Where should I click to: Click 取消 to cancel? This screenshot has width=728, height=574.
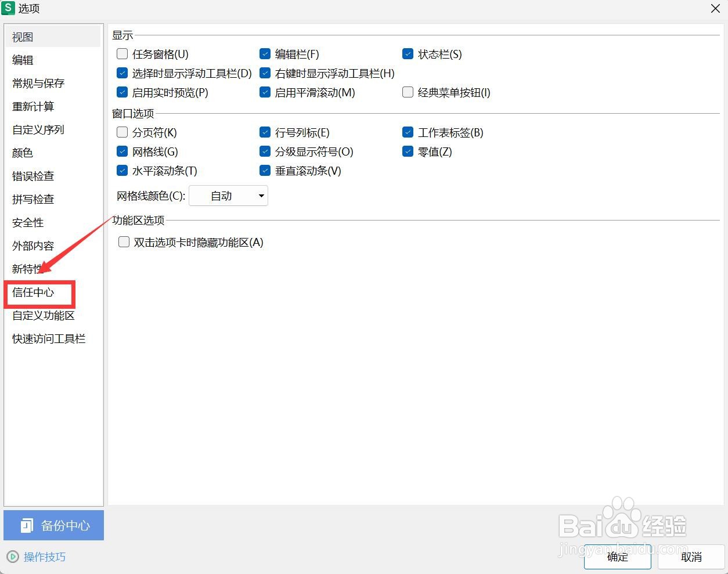point(691,557)
